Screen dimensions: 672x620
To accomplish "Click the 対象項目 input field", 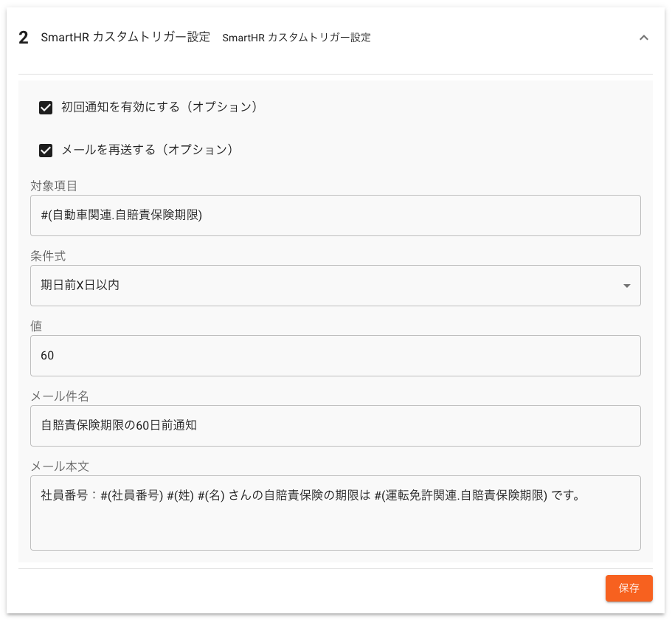I will pyautogui.click(x=336, y=216).
